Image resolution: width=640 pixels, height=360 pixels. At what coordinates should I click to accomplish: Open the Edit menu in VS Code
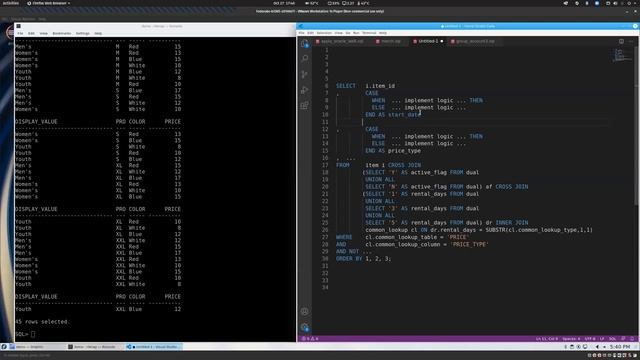(310, 33)
